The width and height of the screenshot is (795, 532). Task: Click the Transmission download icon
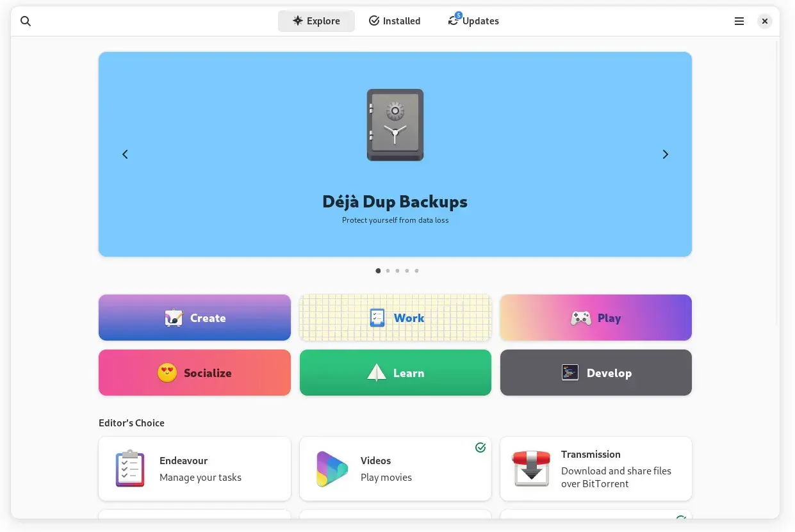[531, 469]
